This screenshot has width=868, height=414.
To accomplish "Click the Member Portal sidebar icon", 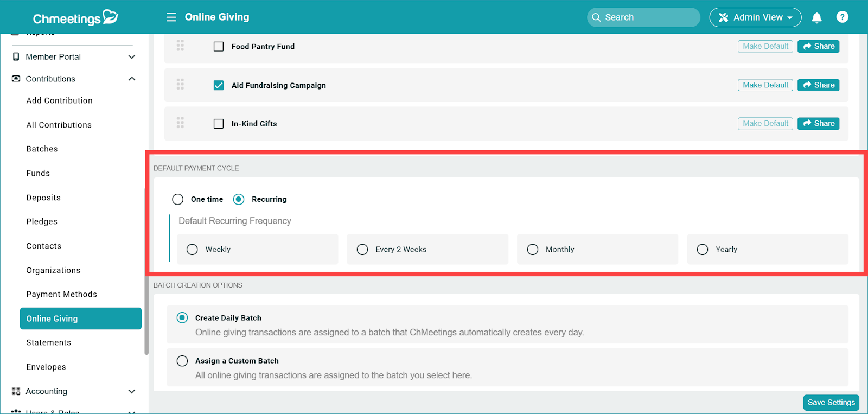I will click(x=16, y=57).
